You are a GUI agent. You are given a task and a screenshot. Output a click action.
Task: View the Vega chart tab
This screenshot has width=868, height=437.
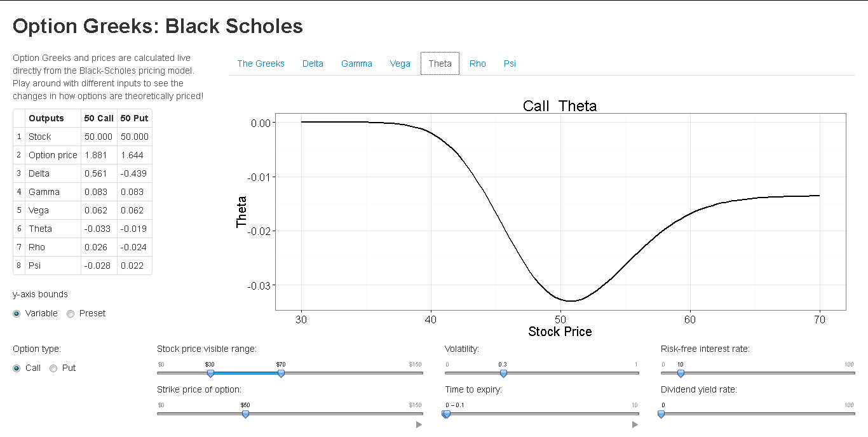pos(400,64)
